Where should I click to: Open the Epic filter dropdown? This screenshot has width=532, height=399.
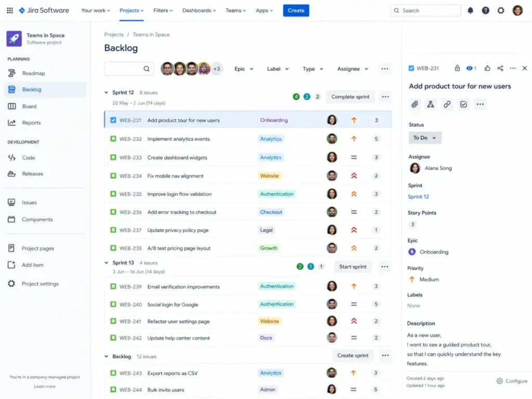(244, 69)
